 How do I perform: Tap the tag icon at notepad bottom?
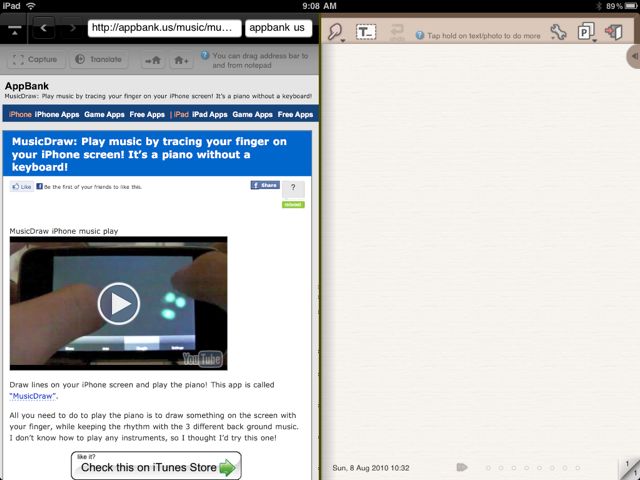pos(462,467)
